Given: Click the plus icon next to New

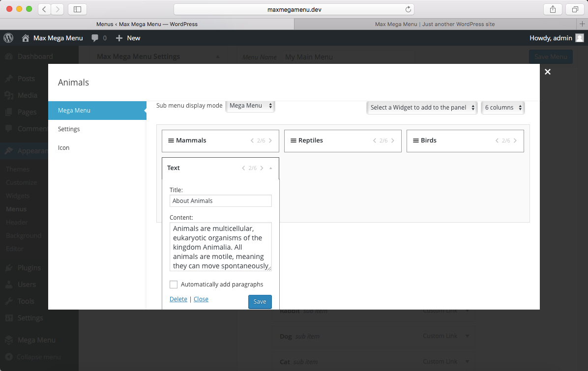Looking at the screenshot, I should pyautogui.click(x=119, y=38).
